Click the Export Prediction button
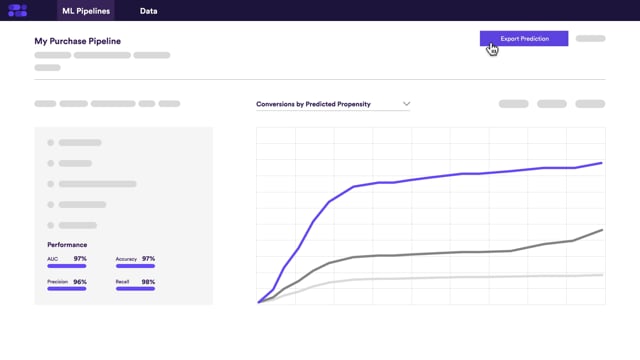The width and height of the screenshot is (640, 360). coord(524,38)
